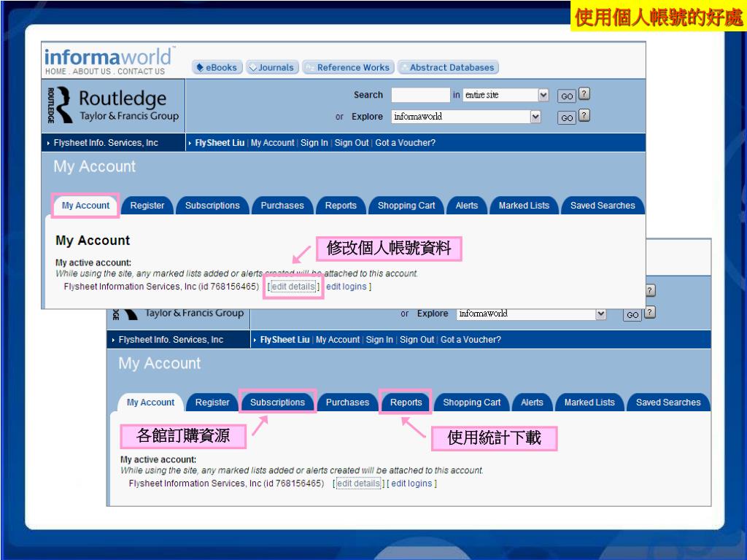Click account id 768156465 text in lower window

click(293, 483)
